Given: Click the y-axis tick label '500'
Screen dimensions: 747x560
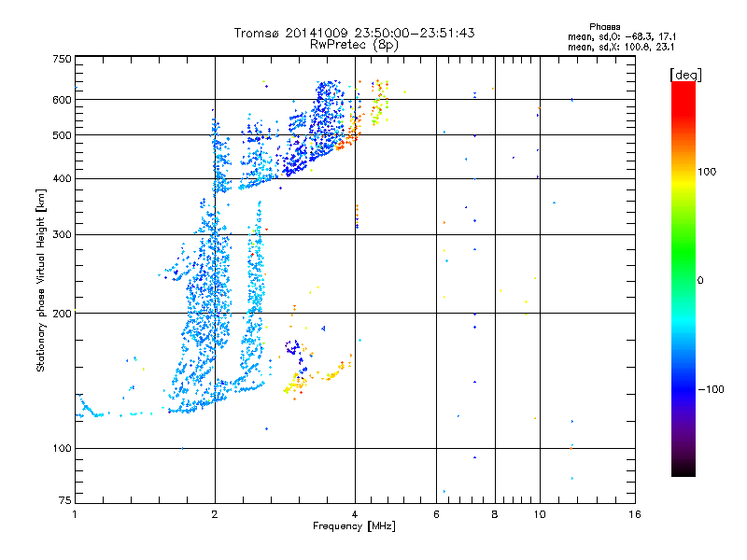Looking at the screenshot, I should (62, 135).
